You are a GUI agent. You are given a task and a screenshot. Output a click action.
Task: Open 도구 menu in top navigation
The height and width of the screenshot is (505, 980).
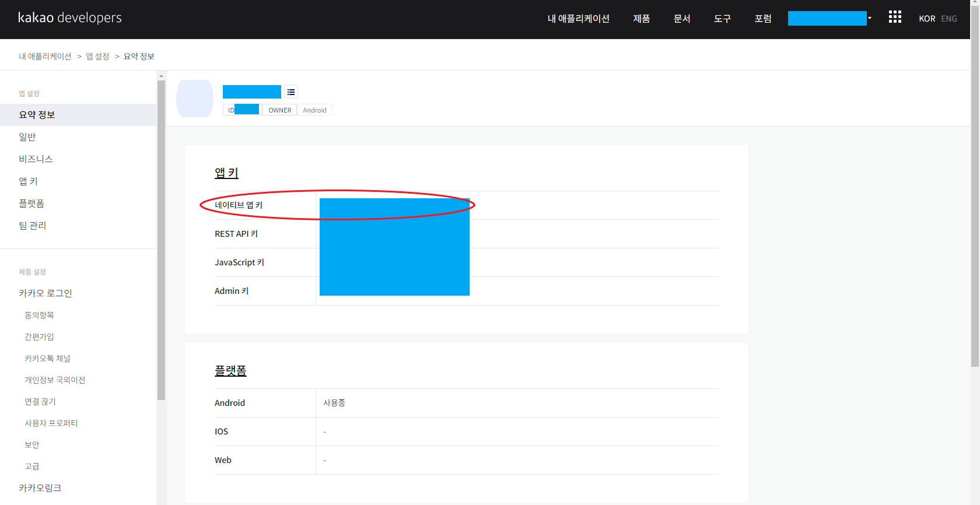[722, 19]
